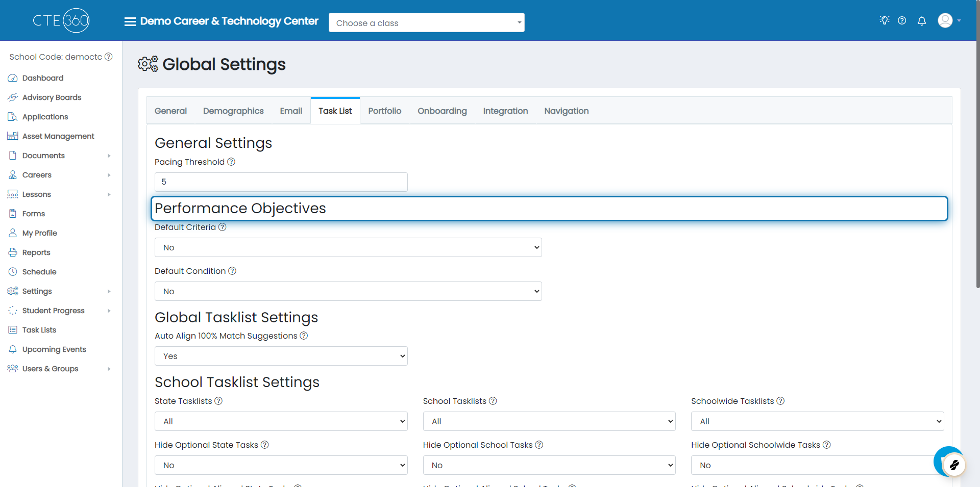Click the help question mark in header

(x=902, y=21)
